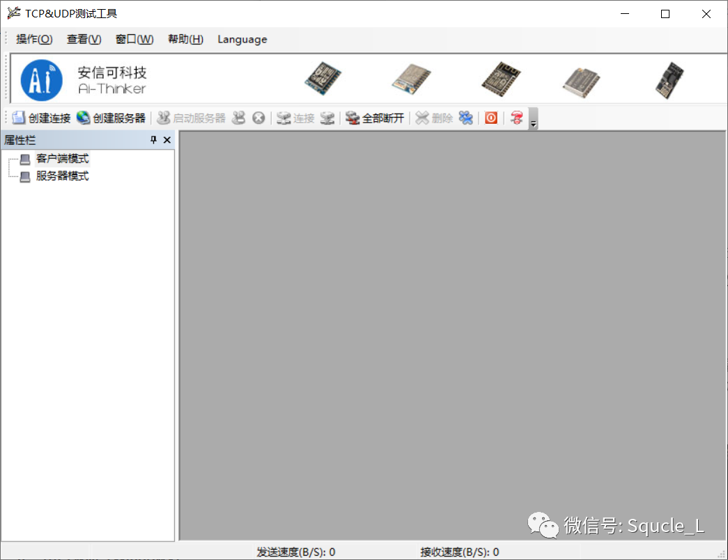Click 启动服务器 toolbar button
The width and height of the screenshot is (728, 560).
192,118
